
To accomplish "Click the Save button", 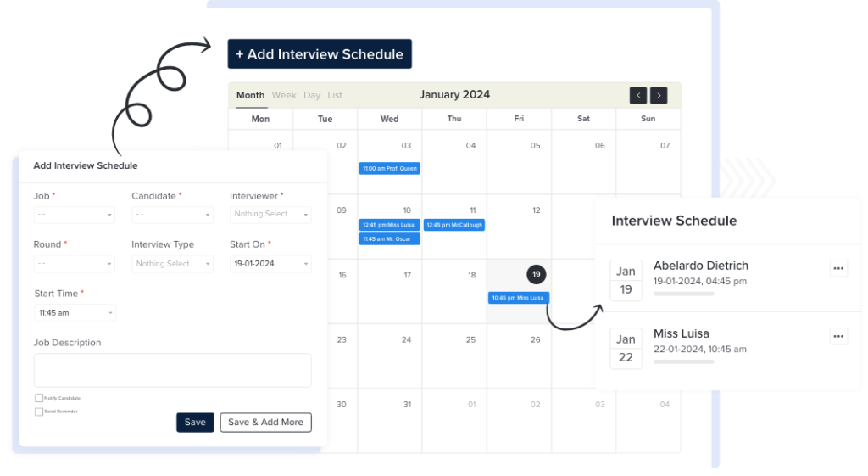I will 195,423.
